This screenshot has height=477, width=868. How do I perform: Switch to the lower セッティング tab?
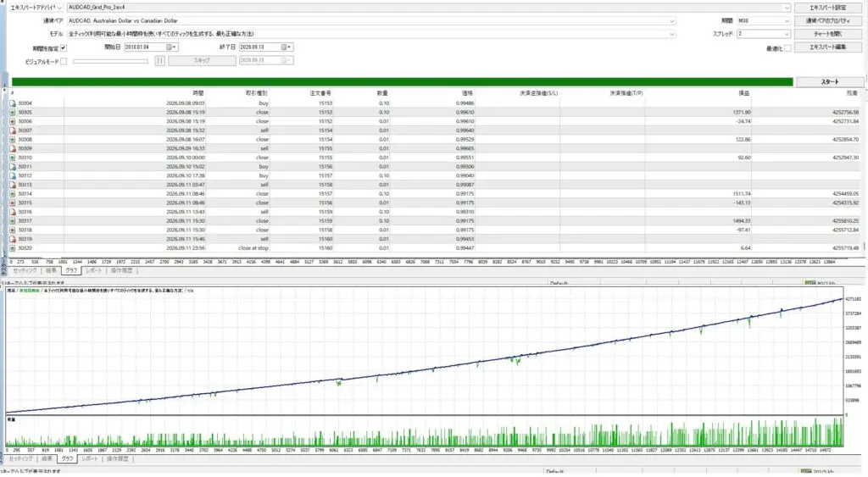[21, 458]
